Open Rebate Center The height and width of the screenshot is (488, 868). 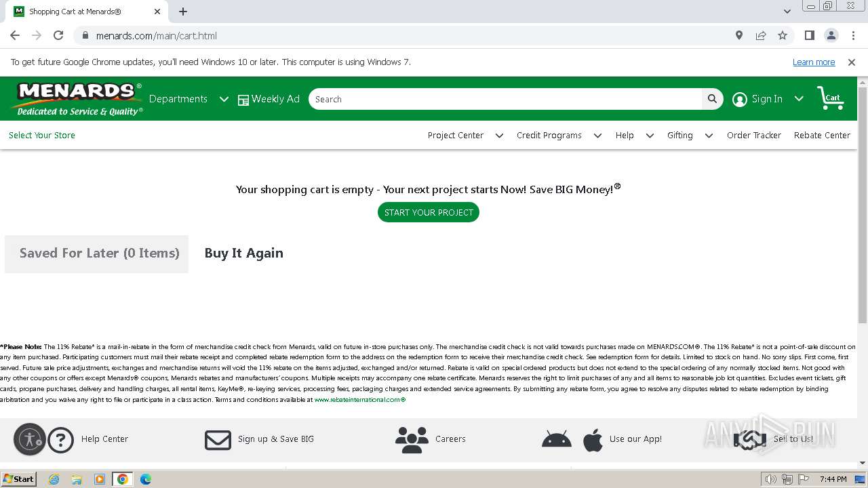822,136
